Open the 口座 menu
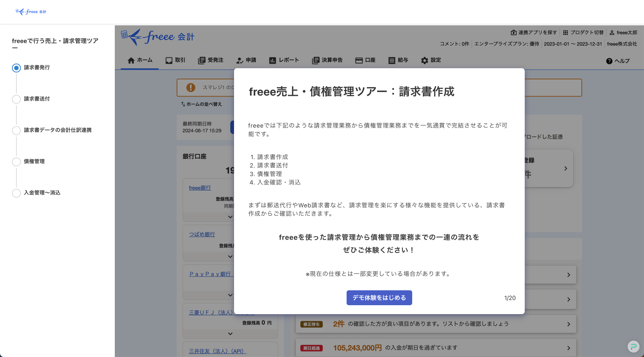Image resolution: width=644 pixels, height=357 pixels. 365,60
